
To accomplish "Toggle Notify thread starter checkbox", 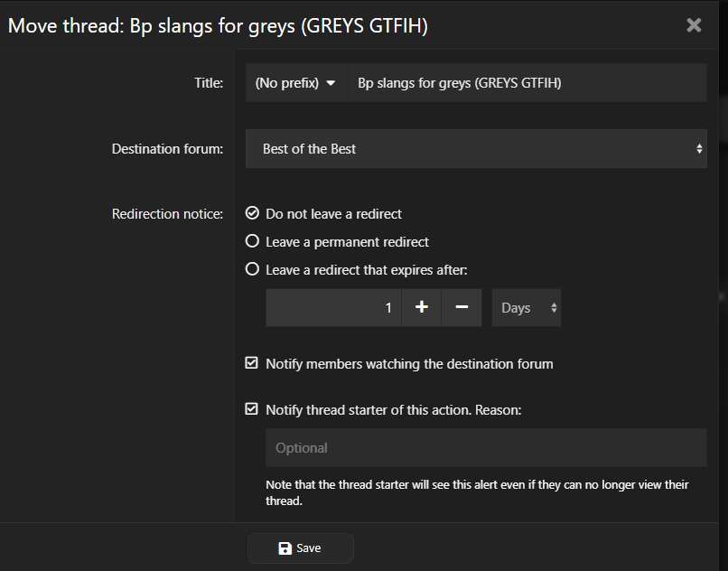I will 252,409.
